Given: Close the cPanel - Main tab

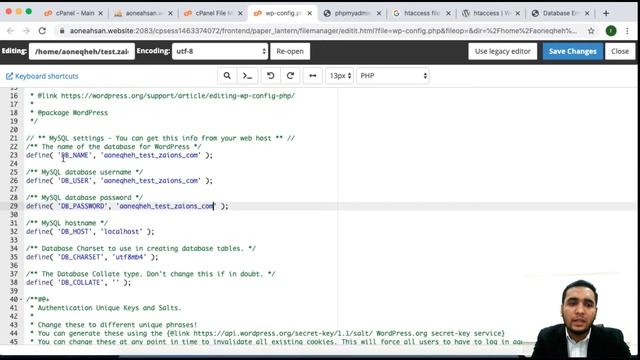Looking at the screenshot, I should pyautogui.click(x=100, y=13).
